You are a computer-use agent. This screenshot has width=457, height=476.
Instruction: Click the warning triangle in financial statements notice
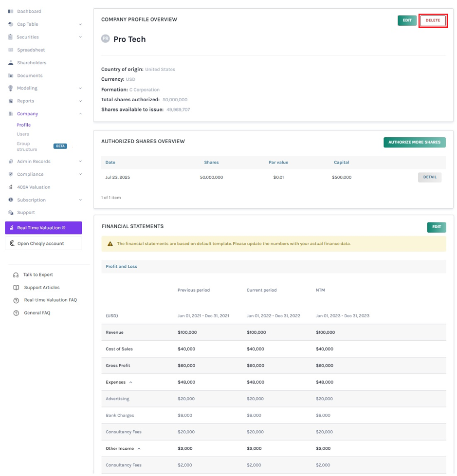pos(110,244)
